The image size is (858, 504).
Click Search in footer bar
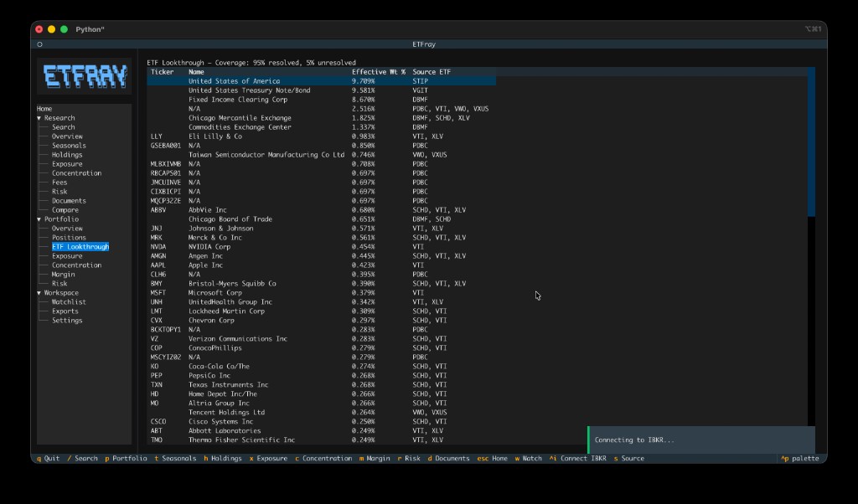(x=82, y=458)
